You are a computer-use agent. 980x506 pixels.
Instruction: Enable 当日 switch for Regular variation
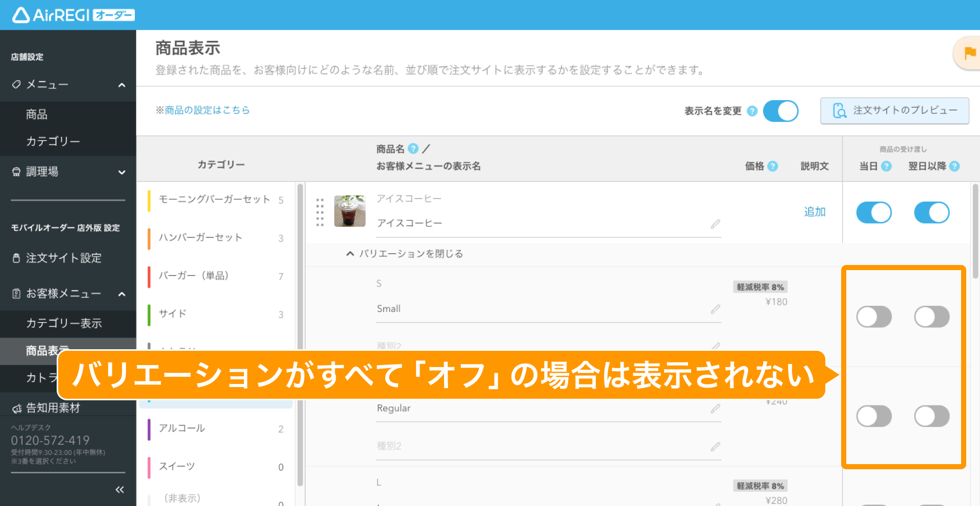click(874, 416)
